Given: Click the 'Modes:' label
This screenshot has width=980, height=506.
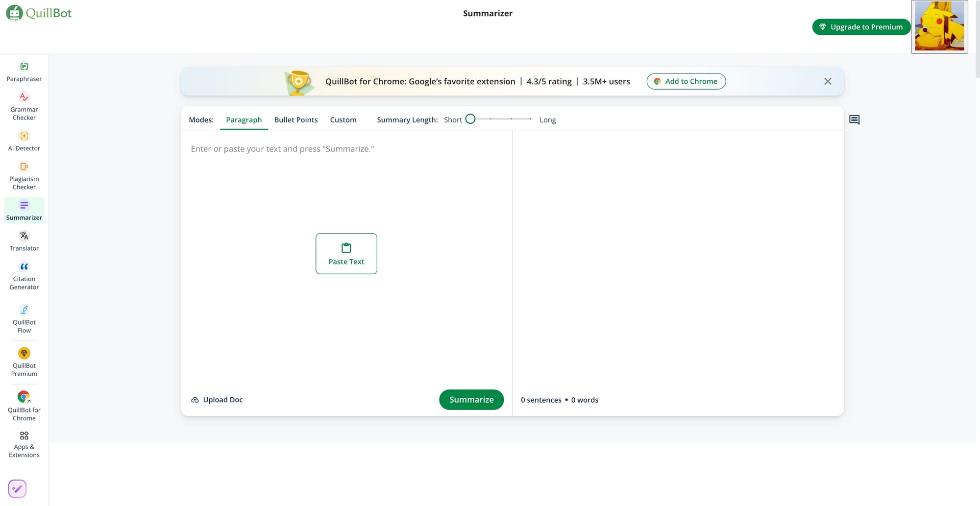Looking at the screenshot, I should (x=201, y=120).
